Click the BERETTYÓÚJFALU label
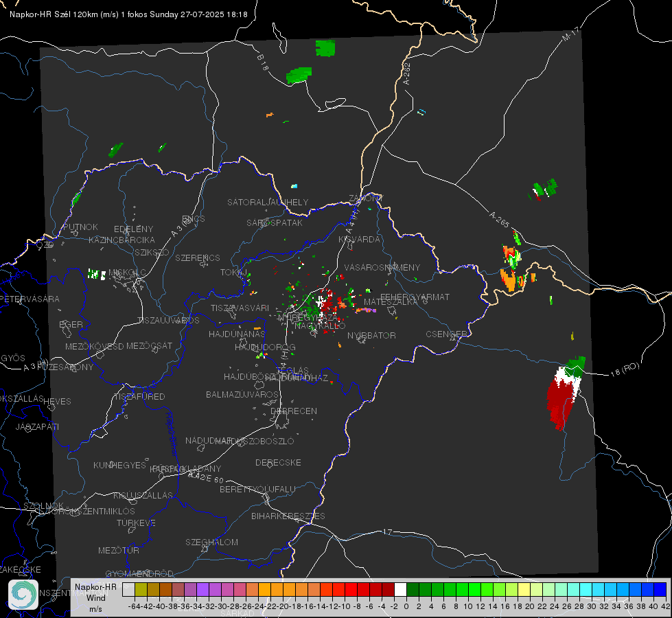Image resolution: width=672 pixels, height=618 pixels. click(x=257, y=489)
